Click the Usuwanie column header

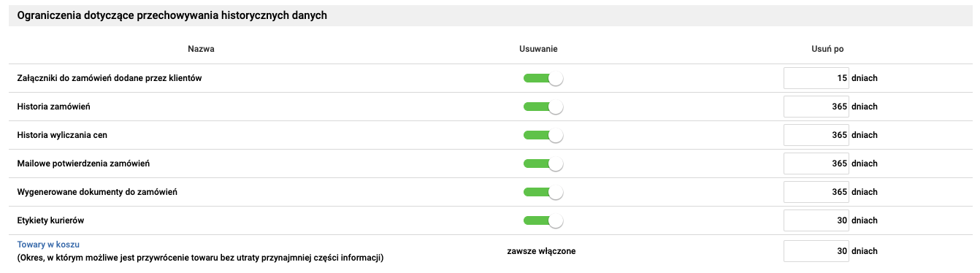coord(539,49)
